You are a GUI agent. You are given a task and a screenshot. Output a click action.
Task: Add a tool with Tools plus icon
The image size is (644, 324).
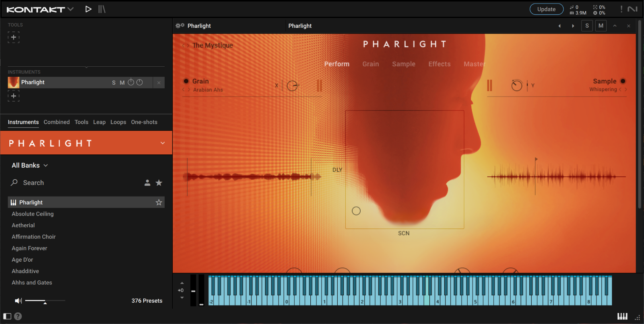pyautogui.click(x=13, y=37)
